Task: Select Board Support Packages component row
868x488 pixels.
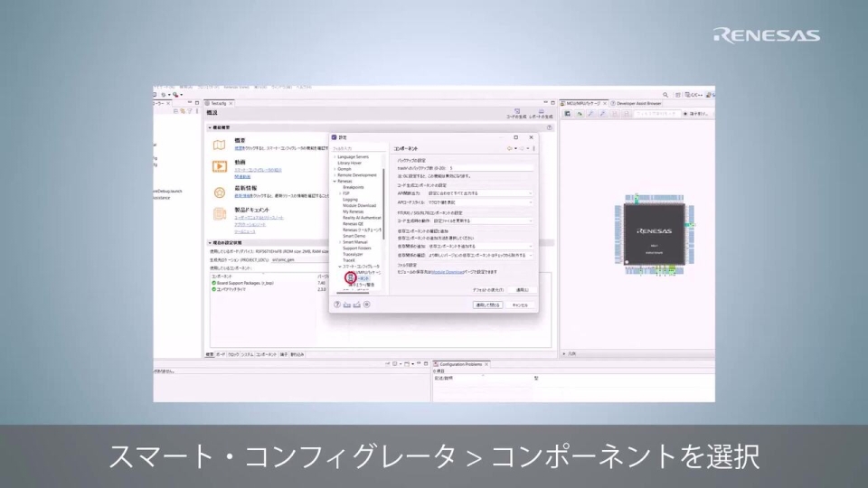Action: pos(268,283)
